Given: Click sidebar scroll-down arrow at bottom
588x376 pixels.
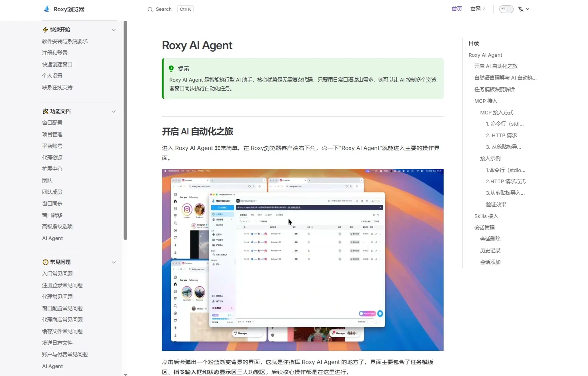Looking at the screenshot, I should point(125,374).
